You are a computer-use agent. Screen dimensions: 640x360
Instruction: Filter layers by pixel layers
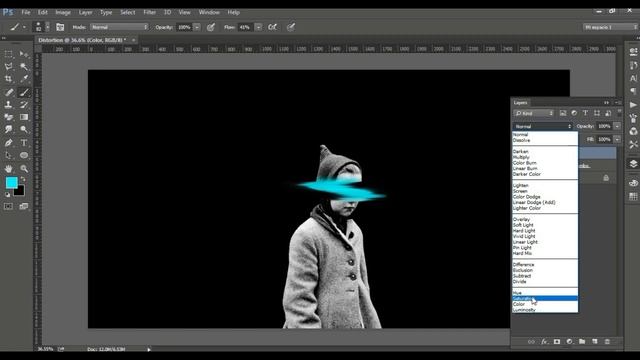click(563, 113)
